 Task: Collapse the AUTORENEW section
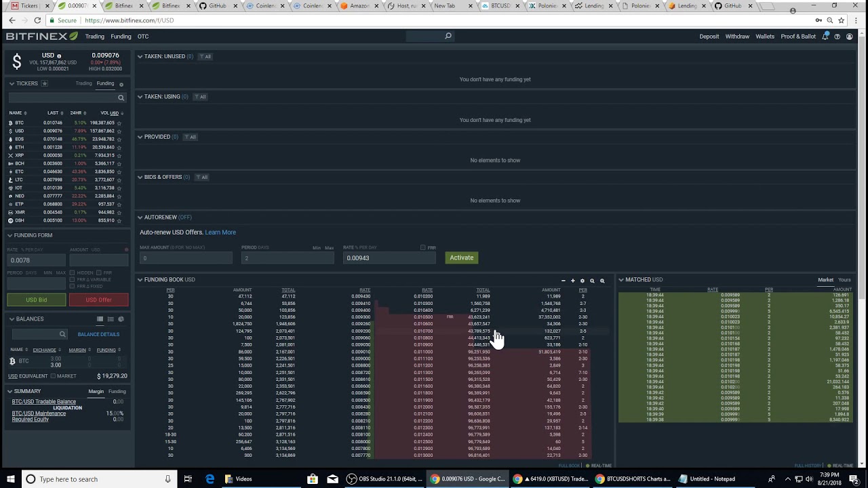tap(140, 218)
